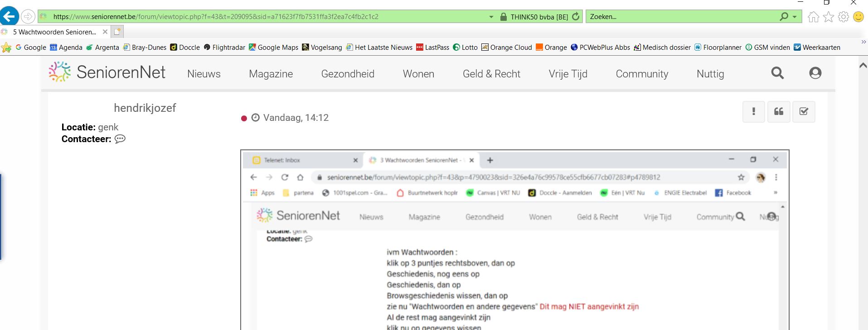868x330 pixels.
Task: Go back with browser back arrow
Action: [9, 17]
